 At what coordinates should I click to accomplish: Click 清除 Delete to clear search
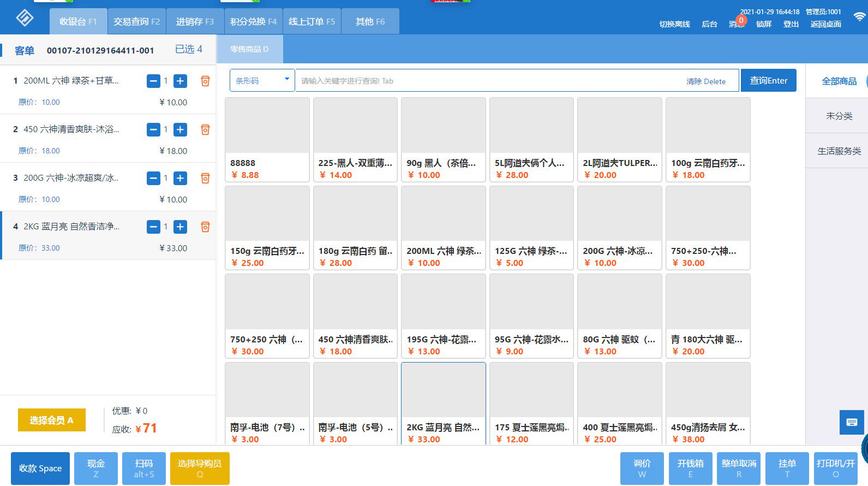(706, 81)
